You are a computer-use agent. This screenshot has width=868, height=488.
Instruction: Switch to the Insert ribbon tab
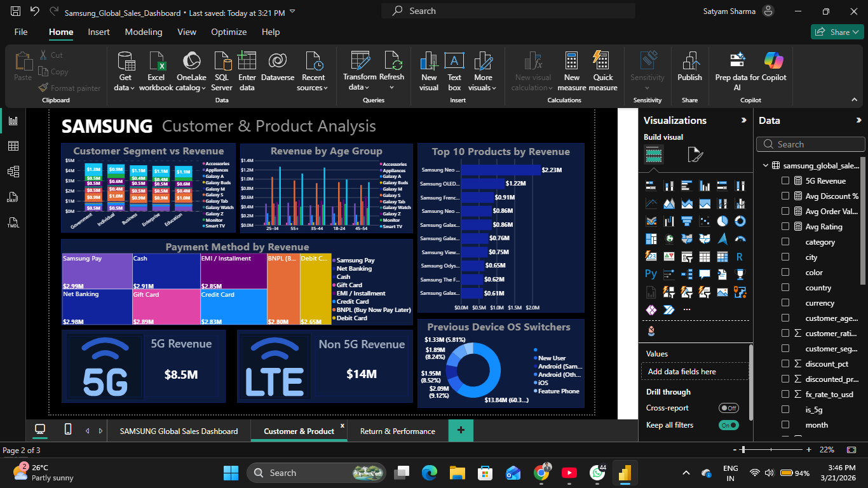pyautogui.click(x=98, y=32)
